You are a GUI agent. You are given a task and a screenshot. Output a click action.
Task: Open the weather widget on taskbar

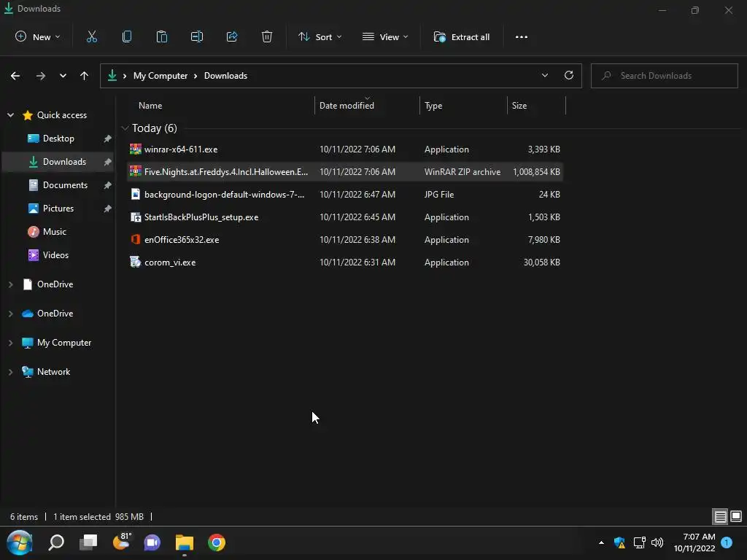pyautogui.click(x=122, y=542)
